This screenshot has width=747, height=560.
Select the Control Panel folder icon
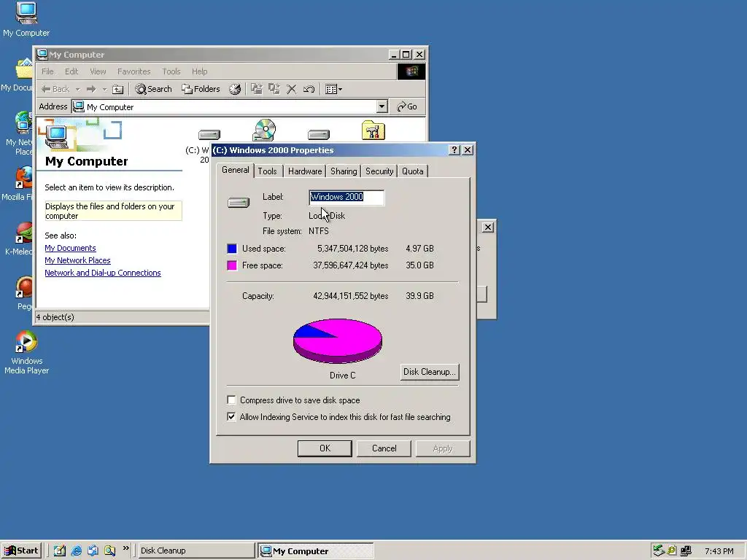[373, 130]
